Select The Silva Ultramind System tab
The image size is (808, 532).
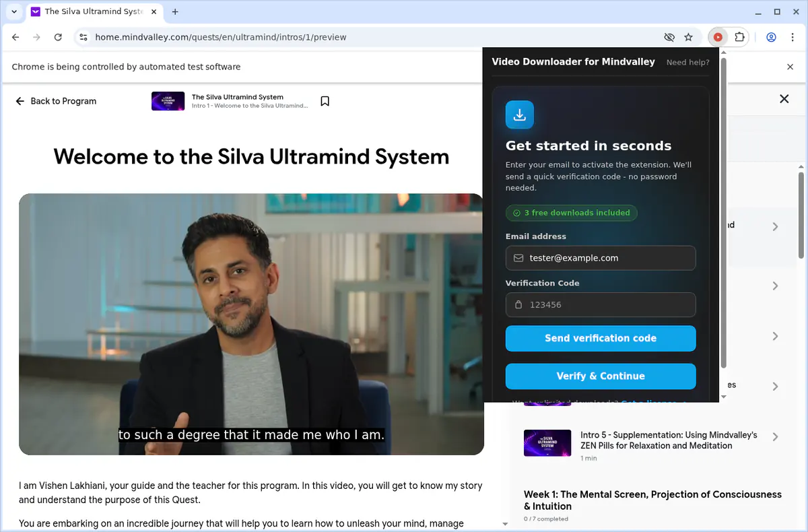pos(94,11)
